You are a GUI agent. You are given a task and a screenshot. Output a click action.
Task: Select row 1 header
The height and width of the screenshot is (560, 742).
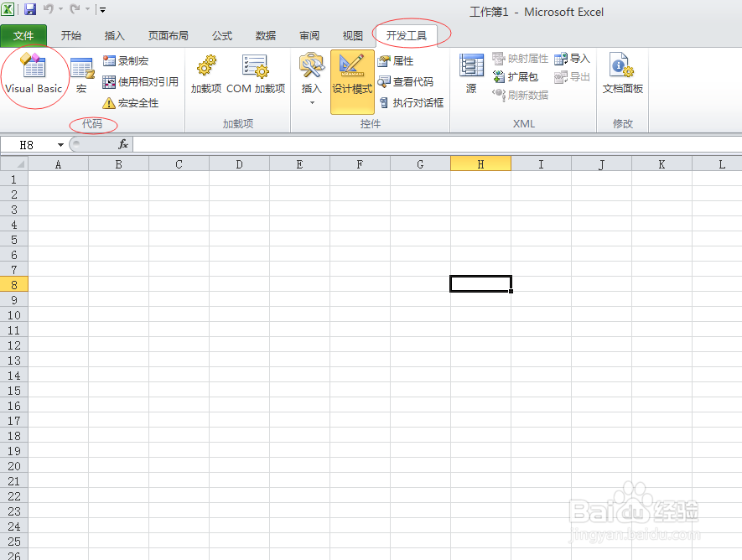pos(14,179)
